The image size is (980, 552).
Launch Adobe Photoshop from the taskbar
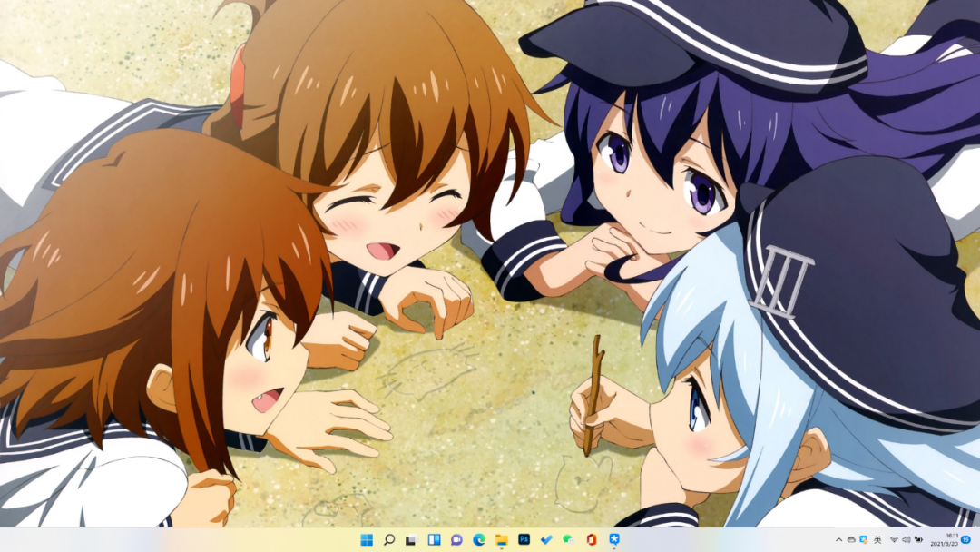(524, 539)
